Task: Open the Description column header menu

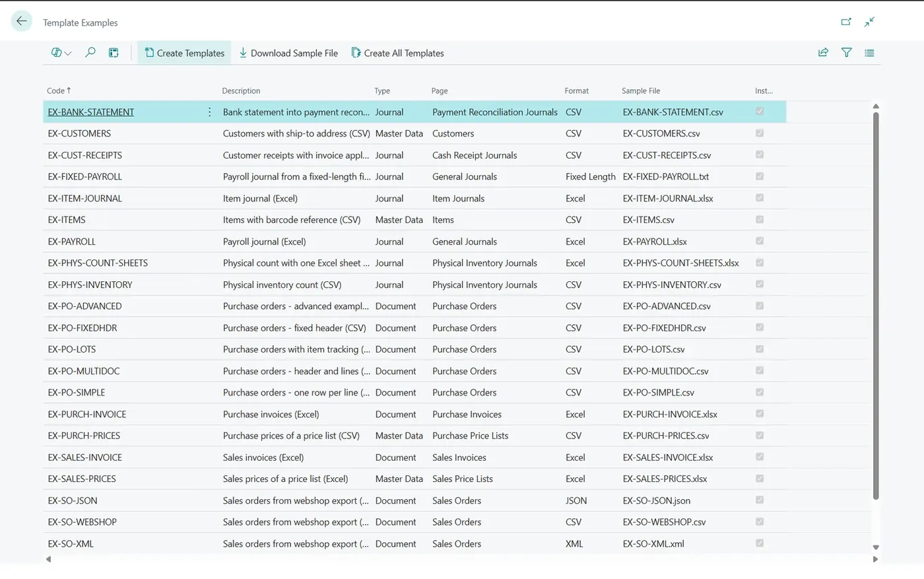Action: (241, 90)
